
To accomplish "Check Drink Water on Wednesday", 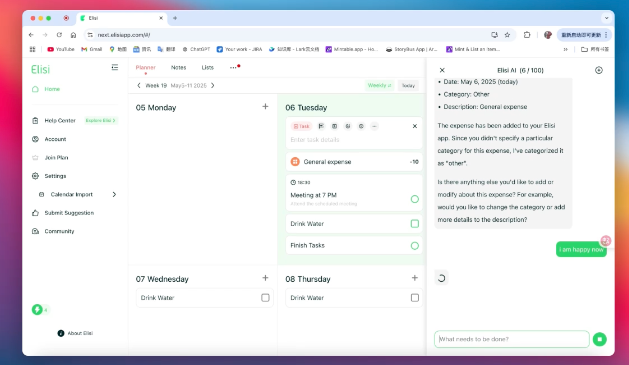I will pyautogui.click(x=265, y=298).
